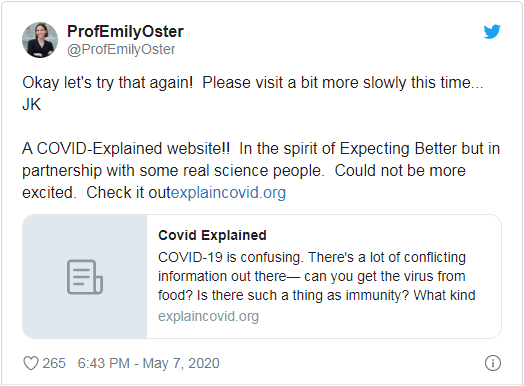Open the tweet info circle icon

tap(493, 363)
